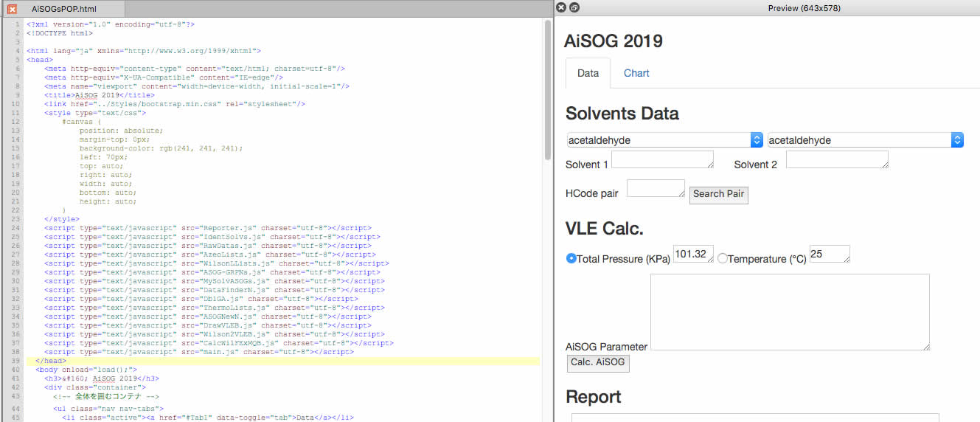Click the Solvent 2 text field
The height and width of the screenshot is (422, 980).
[x=837, y=160]
